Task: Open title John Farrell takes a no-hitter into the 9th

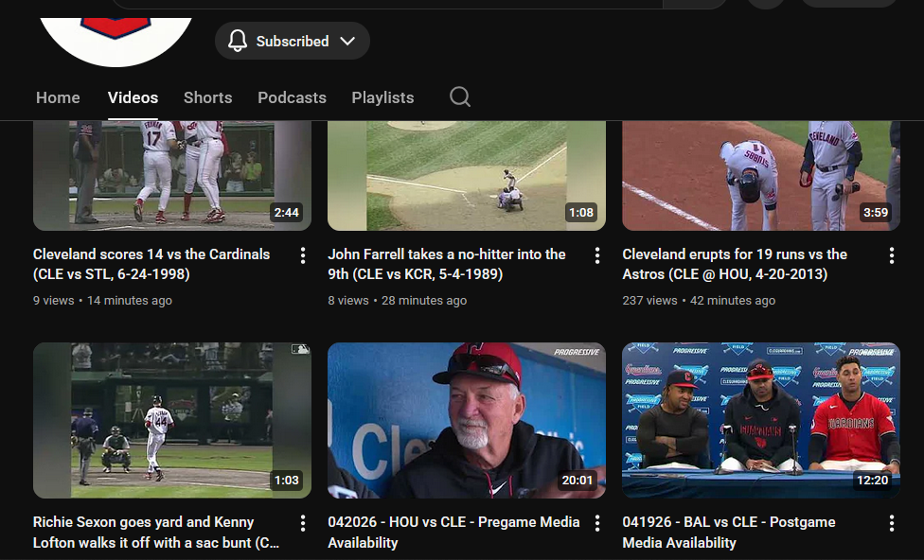Action: pos(447,264)
